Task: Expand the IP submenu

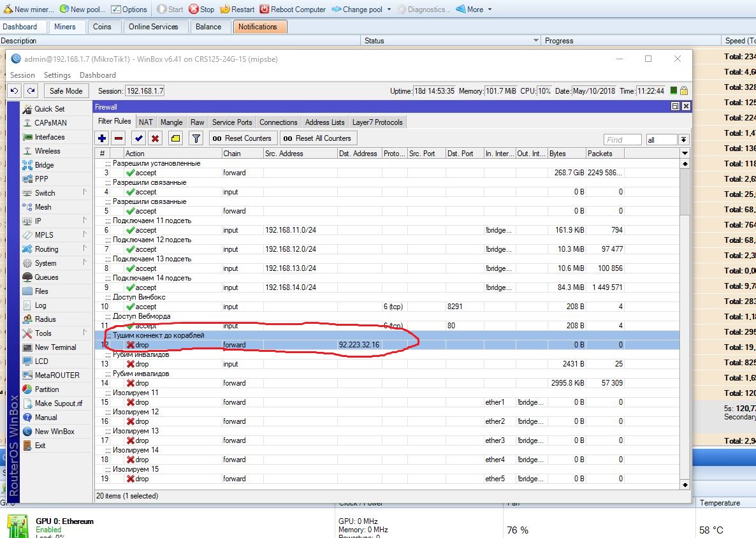Action: 85,221
